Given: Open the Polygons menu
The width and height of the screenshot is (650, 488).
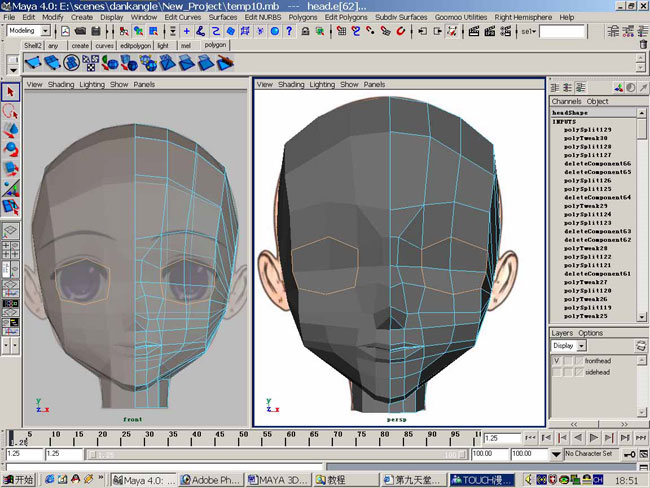Looking at the screenshot, I should tap(303, 17).
